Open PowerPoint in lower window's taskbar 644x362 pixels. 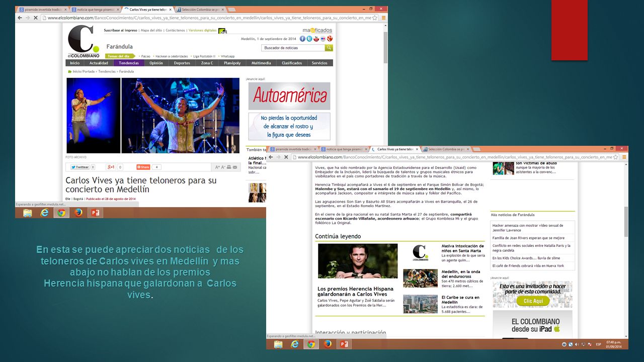point(345,344)
